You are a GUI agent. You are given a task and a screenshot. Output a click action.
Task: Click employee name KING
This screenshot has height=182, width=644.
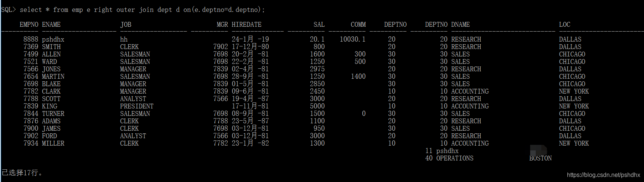click(49, 106)
